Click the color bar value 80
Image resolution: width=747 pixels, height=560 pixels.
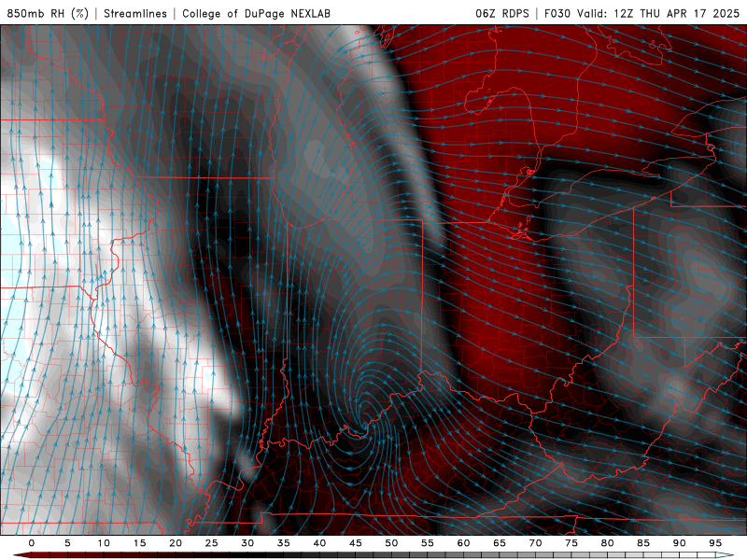coord(608,543)
